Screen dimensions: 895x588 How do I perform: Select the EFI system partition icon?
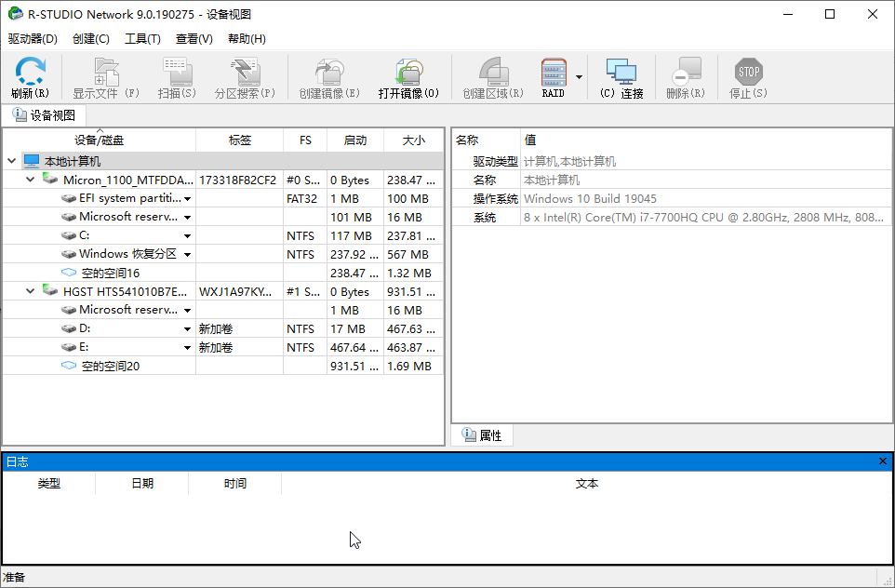69,199
